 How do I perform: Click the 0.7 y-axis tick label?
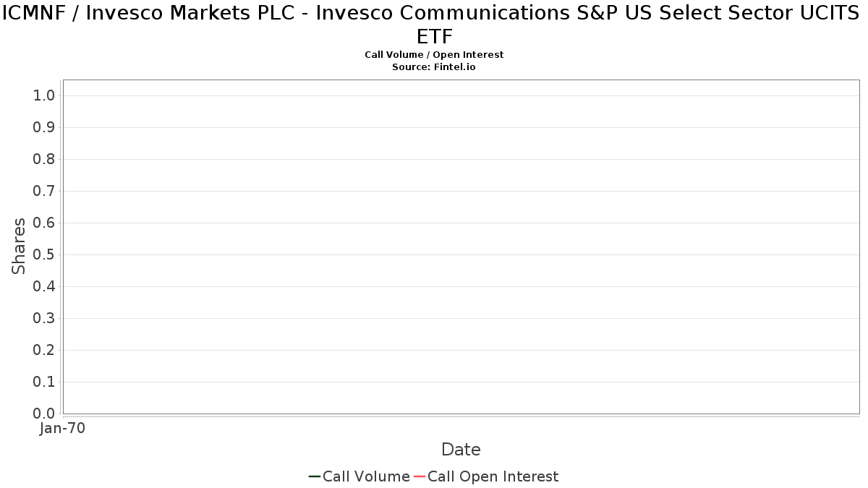tap(44, 192)
